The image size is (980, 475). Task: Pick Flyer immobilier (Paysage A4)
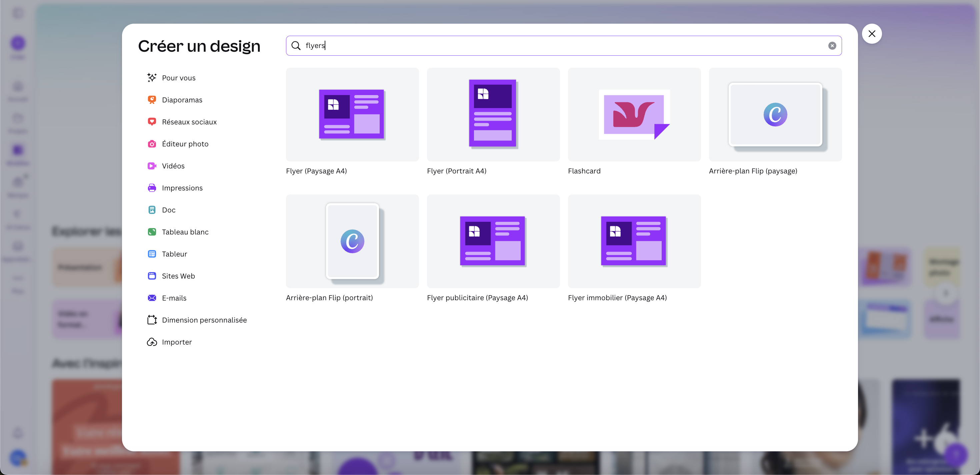pyautogui.click(x=634, y=241)
